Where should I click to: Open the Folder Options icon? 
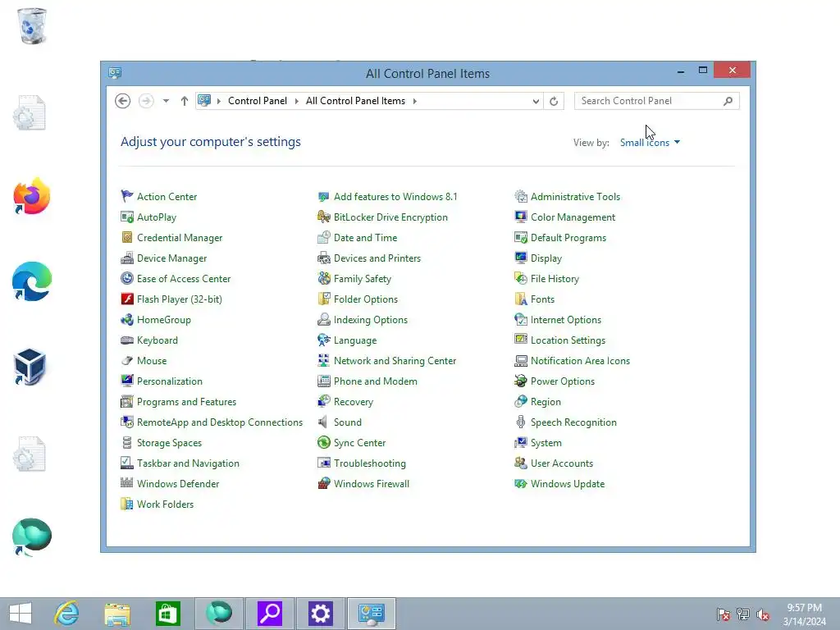click(x=323, y=299)
